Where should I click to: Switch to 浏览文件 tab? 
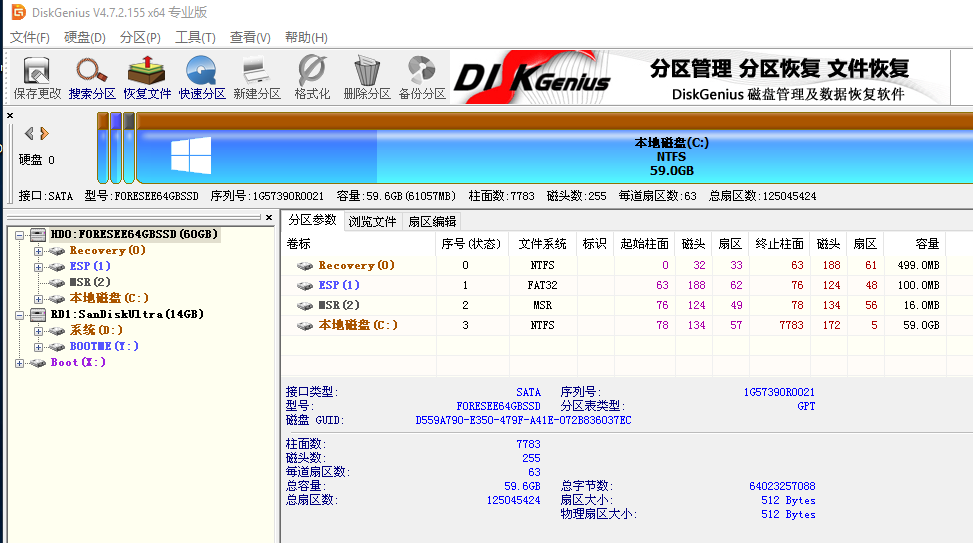click(x=372, y=222)
